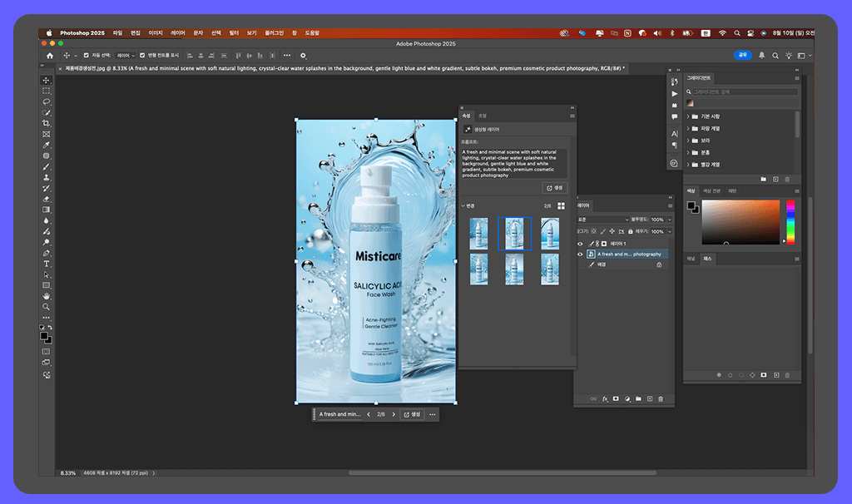852x504 pixels.
Task: Select the Frame tool
Action: click(47, 134)
